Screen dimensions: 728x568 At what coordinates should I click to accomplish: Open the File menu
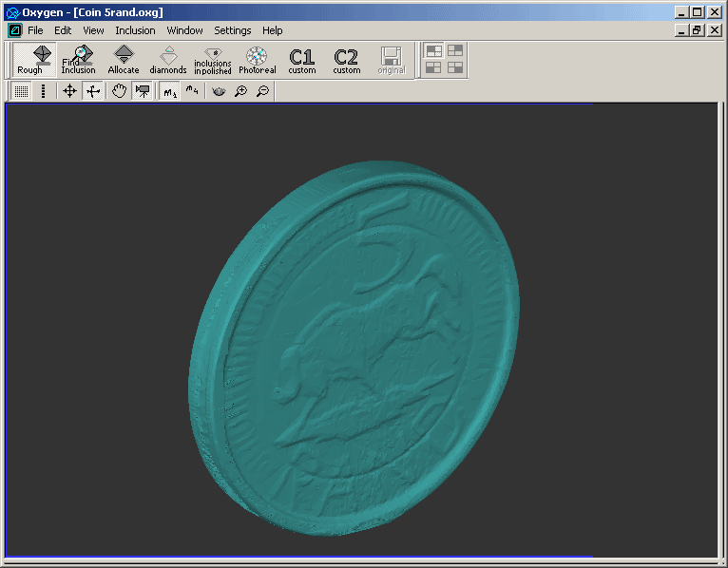click(x=35, y=30)
